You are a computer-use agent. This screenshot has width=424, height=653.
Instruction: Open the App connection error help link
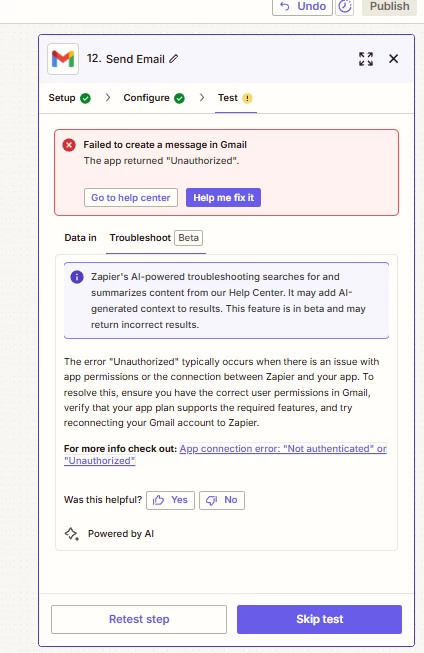(225, 454)
